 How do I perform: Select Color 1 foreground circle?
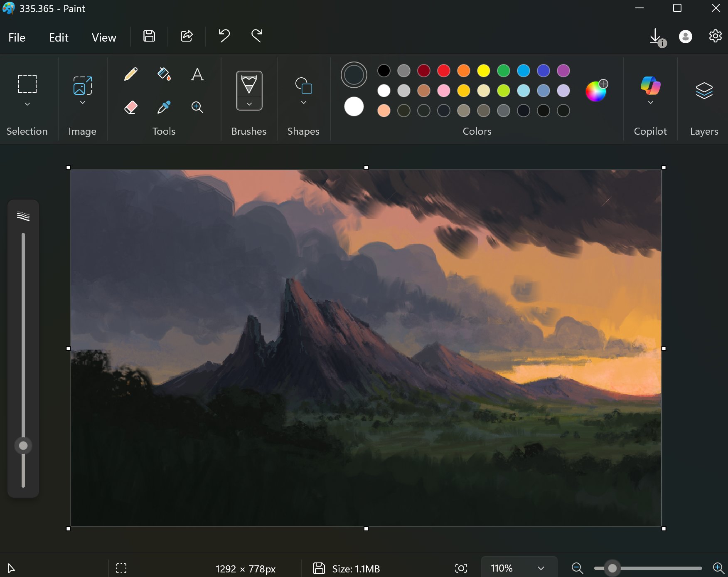point(354,75)
